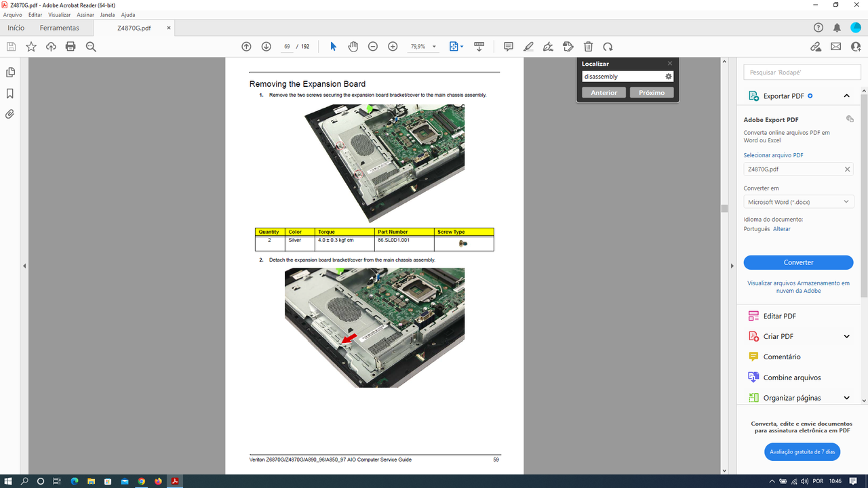The width and height of the screenshot is (868, 488).
Task: Open the find text magnifier icon
Action: [x=91, y=47]
